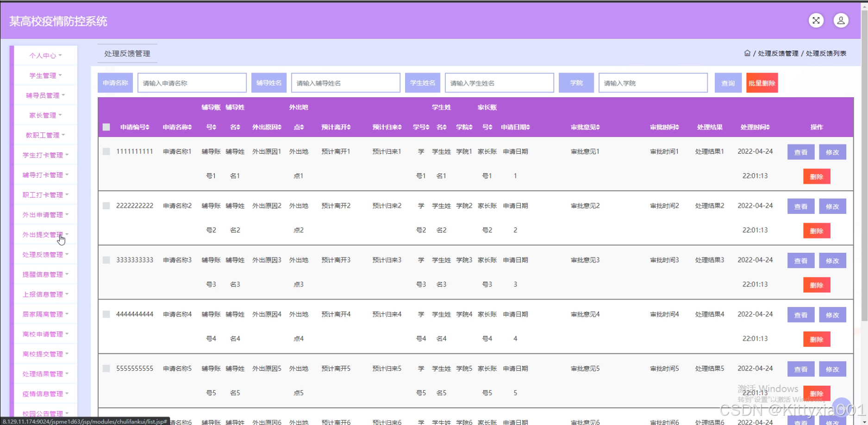
Task: Click the 批量删除 button
Action: coord(762,83)
